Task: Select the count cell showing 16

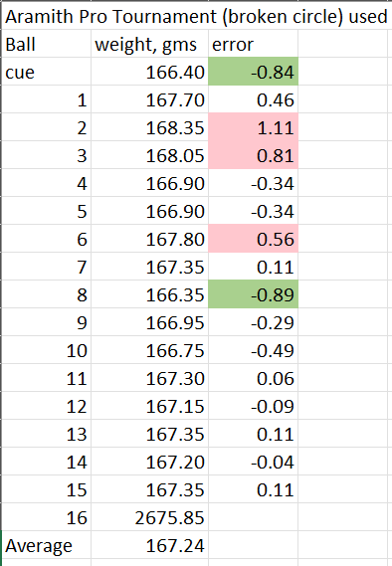Action: coord(46,517)
